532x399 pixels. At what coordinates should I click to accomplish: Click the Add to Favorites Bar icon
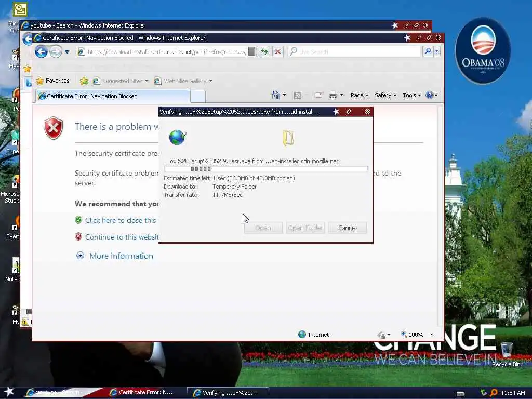pos(84,81)
